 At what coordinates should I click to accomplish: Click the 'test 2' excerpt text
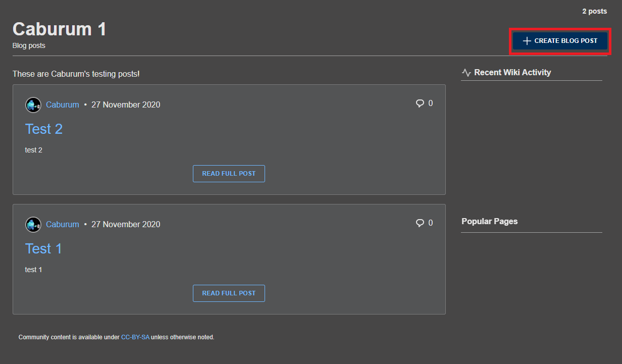pyautogui.click(x=34, y=150)
